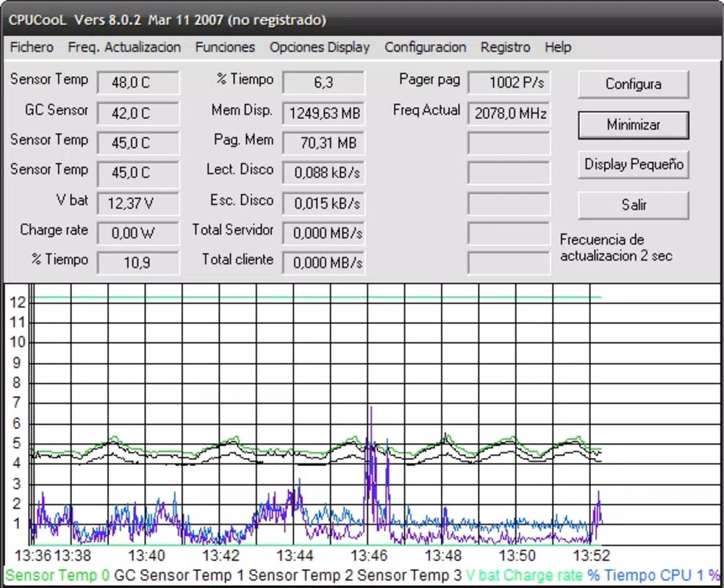Open the Registro menu
Image resolution: width=724 pixels, height=588 pixels.
point(505,47)
